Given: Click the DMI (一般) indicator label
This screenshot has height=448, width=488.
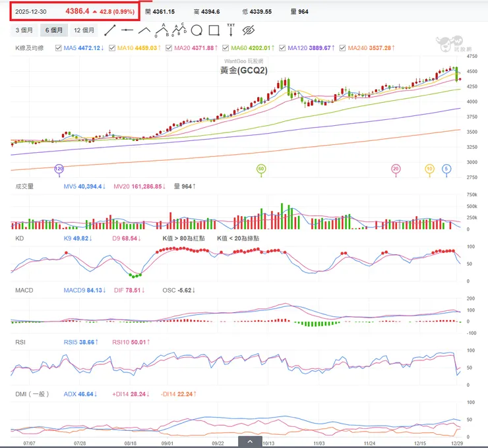Looking at the screenshot, I should point(32,394).
